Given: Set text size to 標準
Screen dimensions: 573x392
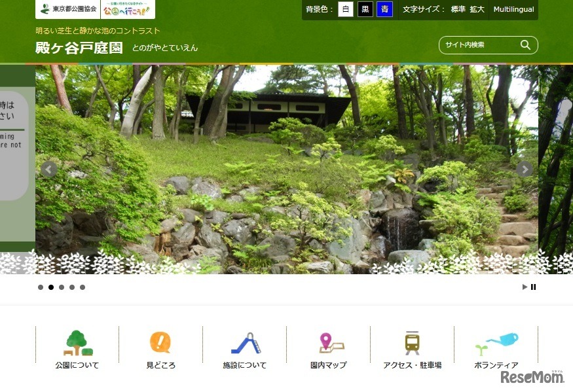Looking at the screenshot, I should pyautogui.click(x=458, y=9).
